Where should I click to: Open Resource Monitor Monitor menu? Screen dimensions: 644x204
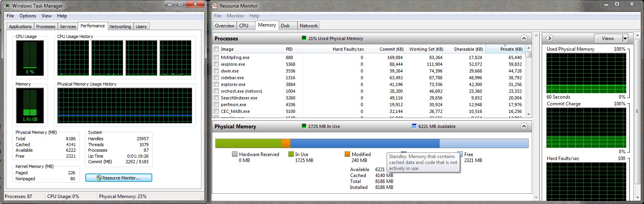point(235,16)
